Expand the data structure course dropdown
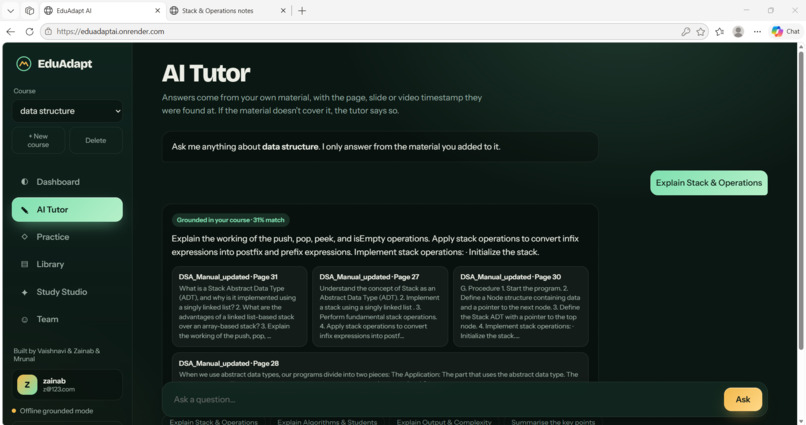The height and width of the screenshot is (425, 806). (x=67, y=111)
